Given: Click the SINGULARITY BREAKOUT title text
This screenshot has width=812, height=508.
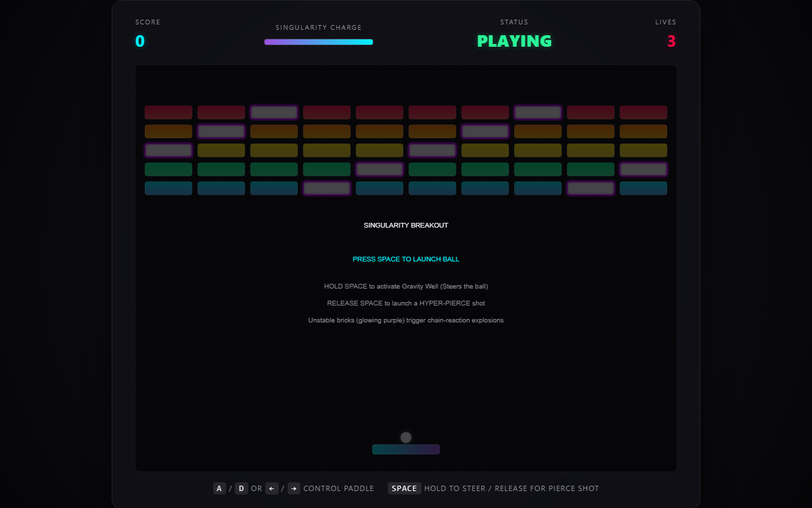Looking at the screenshot, I should point(406,226).
